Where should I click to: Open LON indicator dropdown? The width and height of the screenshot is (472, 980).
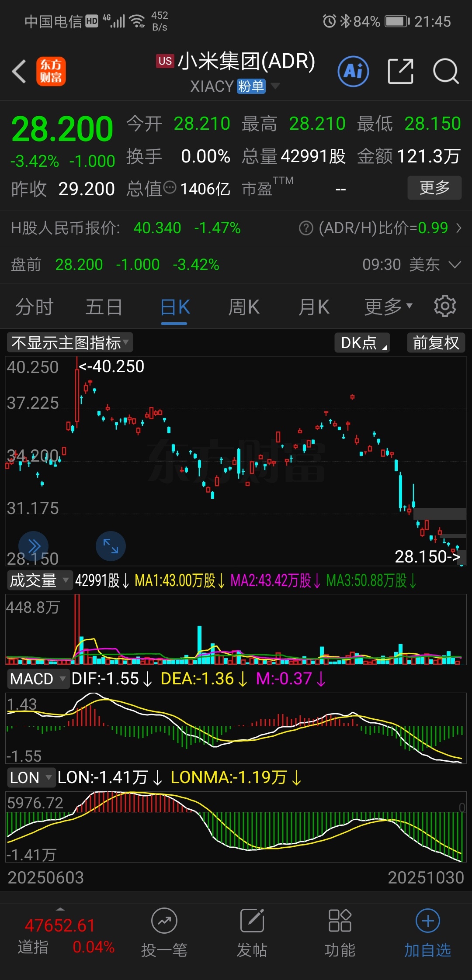coord(31,778)
